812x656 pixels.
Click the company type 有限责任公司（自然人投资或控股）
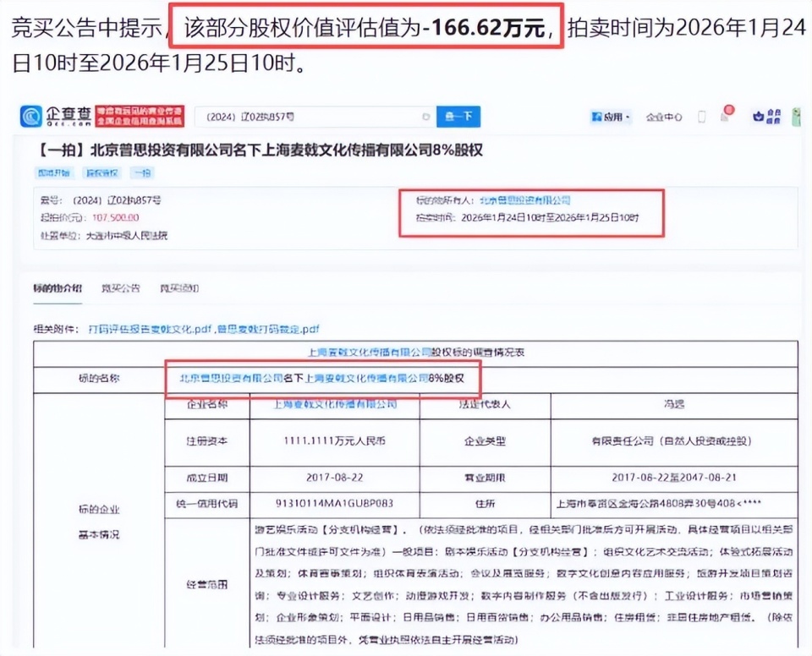[672, 441]
